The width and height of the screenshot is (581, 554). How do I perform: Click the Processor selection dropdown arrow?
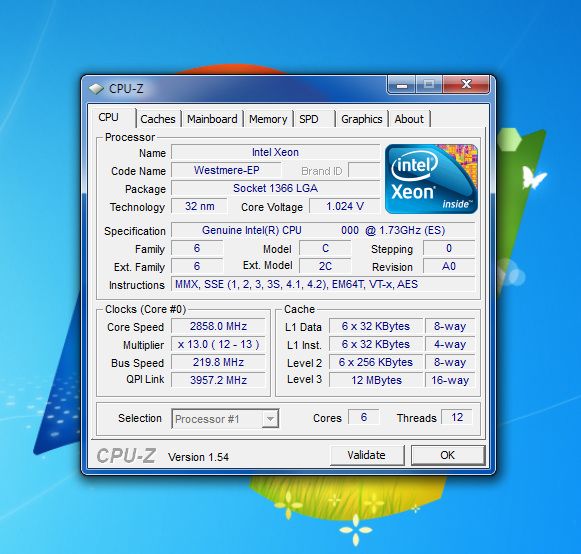click(270, 419)
